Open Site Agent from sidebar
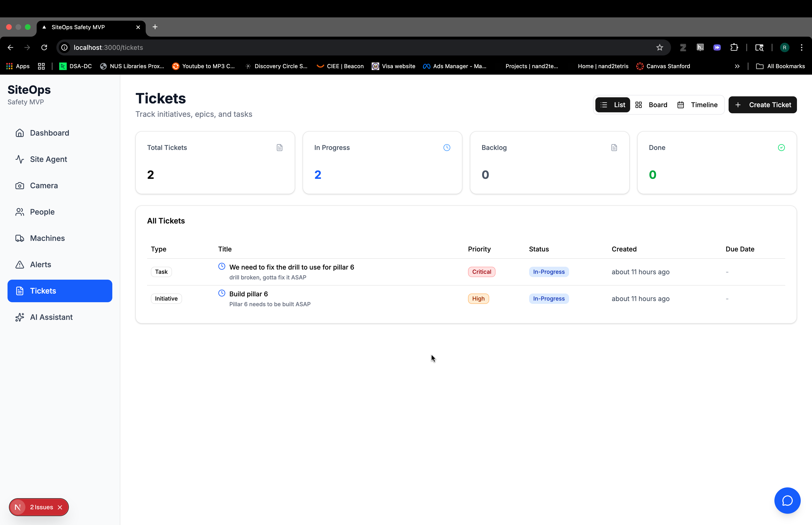This screenshot has width=812, height=525. click(x=48, y=159)
